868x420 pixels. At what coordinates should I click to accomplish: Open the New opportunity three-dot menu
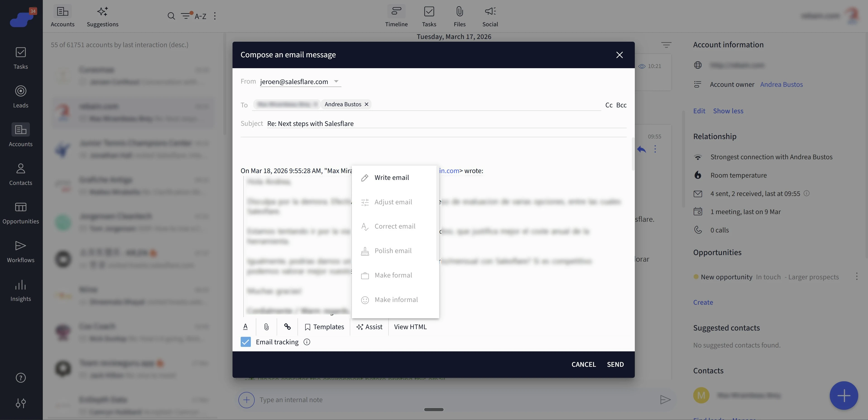pyautogui.click(x=856, y=276)
